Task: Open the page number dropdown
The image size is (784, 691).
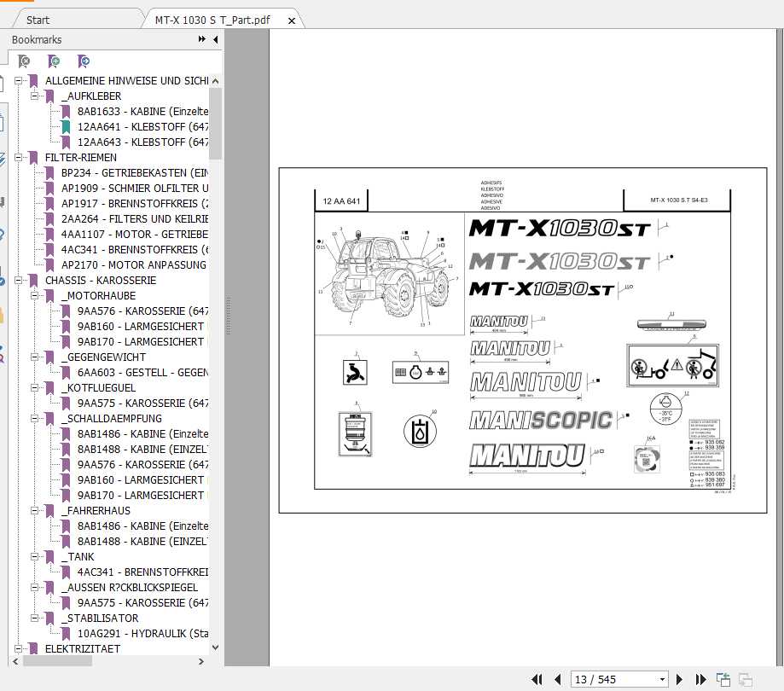Action: [x=662, y=680]
